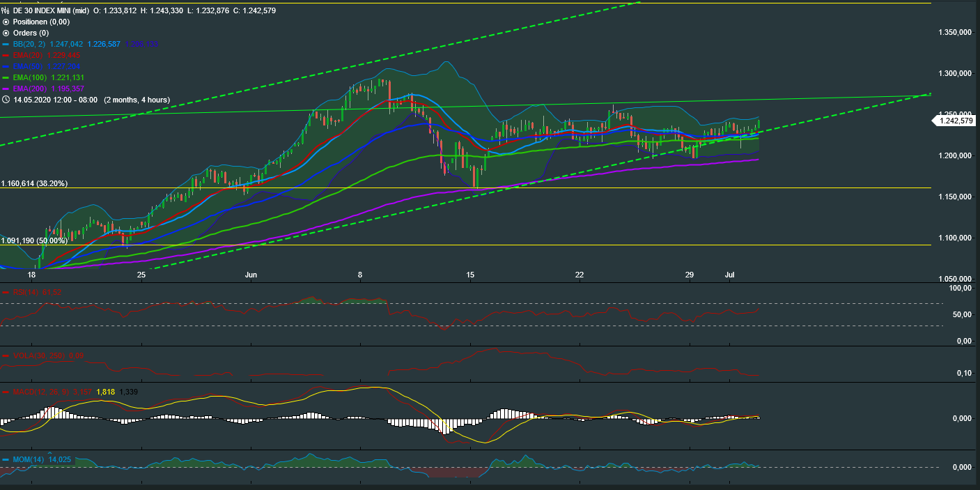Click the clock icon next to the timeframe

6,100
